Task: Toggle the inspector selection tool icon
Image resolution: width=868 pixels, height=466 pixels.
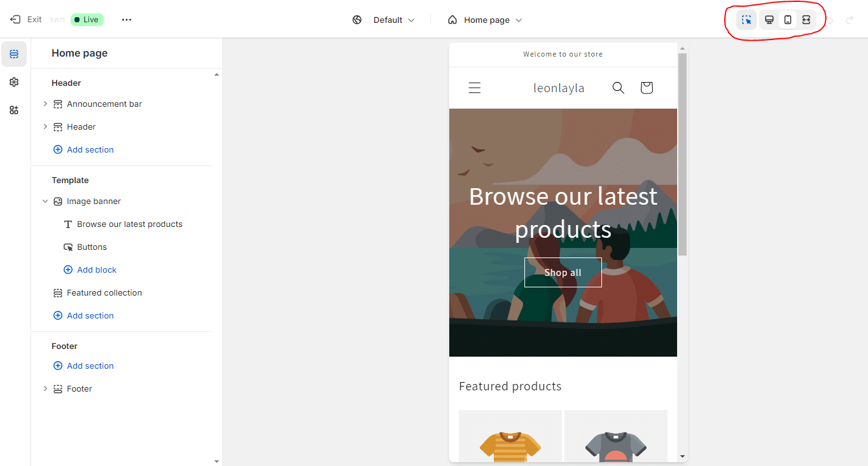Action: click(746, 20)
